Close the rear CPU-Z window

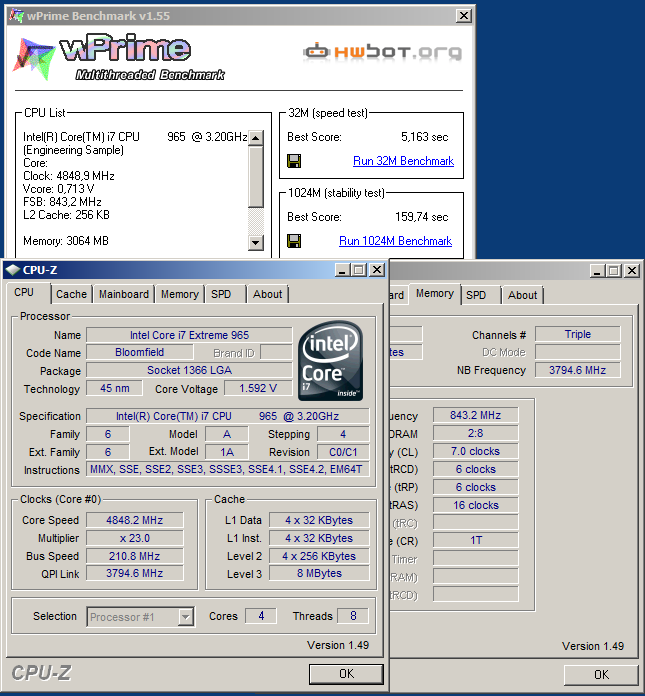click(x=631, y=270)
